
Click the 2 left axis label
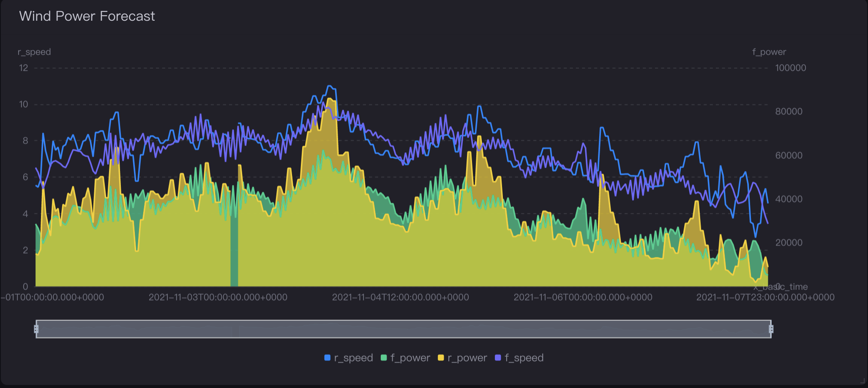click(x=25, y=250)
